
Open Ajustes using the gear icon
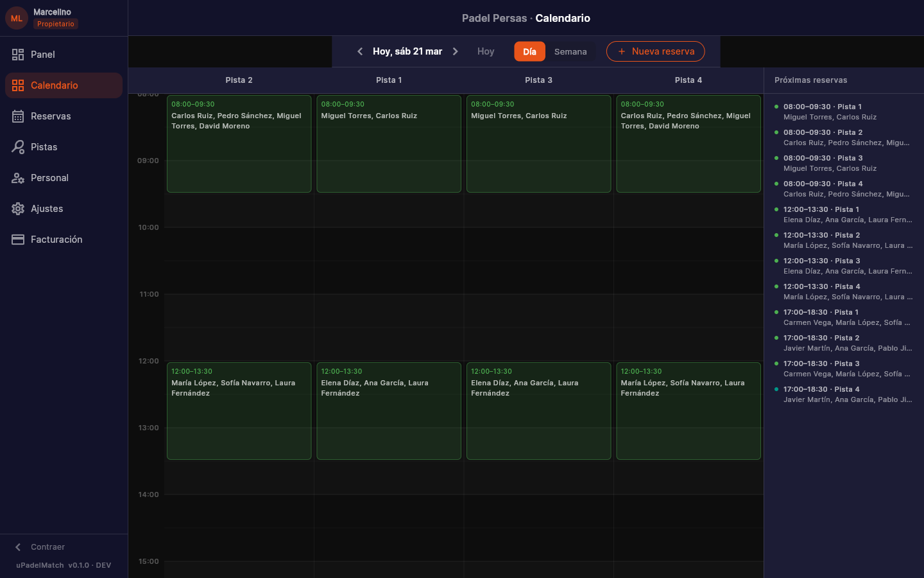18,209
